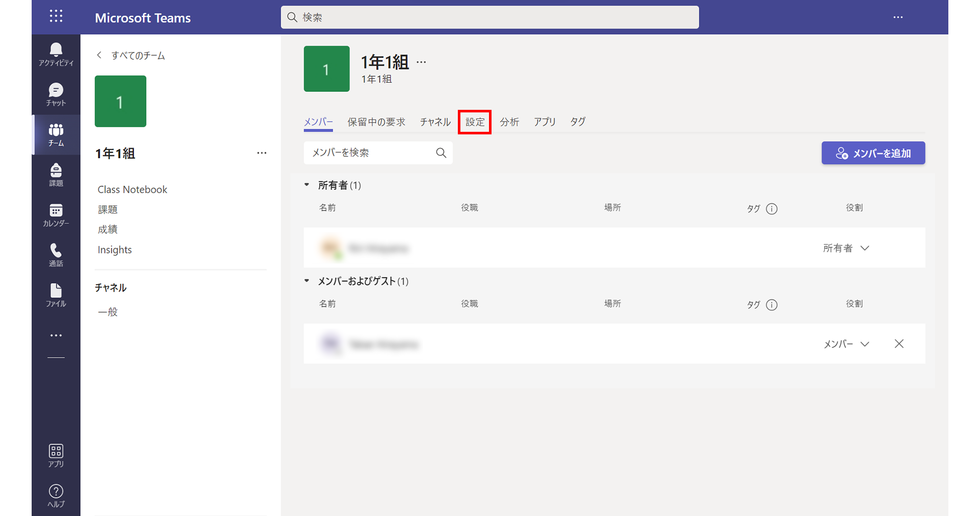Viewport: 980px width, 516px height.
Task: Click the 役職 column header under 所有者
Action: (470, 207)
